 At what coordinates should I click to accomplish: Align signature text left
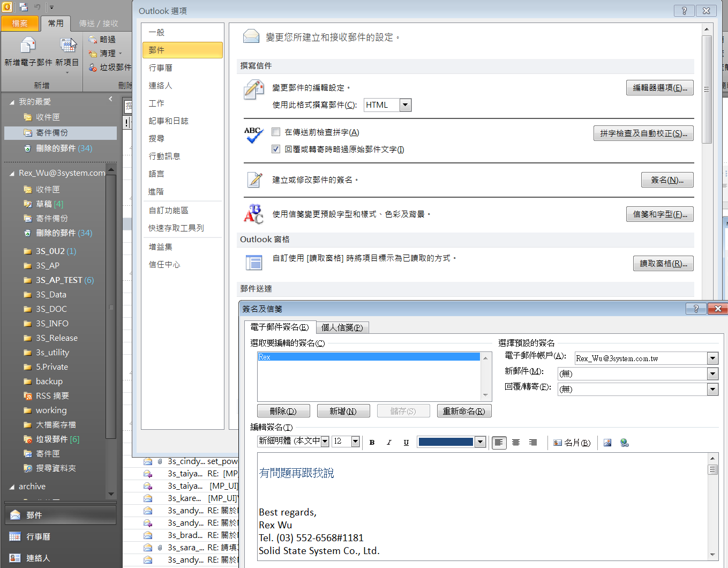(499, 442)
